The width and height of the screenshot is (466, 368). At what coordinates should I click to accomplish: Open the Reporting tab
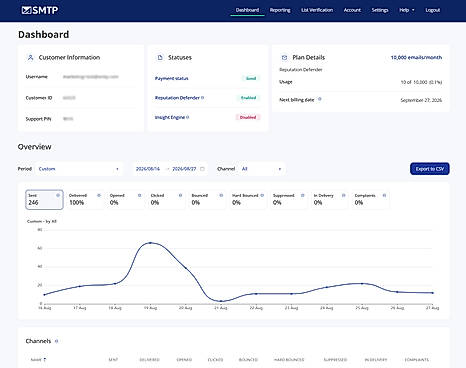point(280,10)
